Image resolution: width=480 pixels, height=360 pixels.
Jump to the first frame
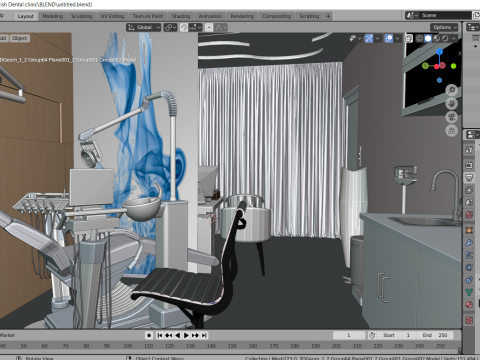(160, 335)
